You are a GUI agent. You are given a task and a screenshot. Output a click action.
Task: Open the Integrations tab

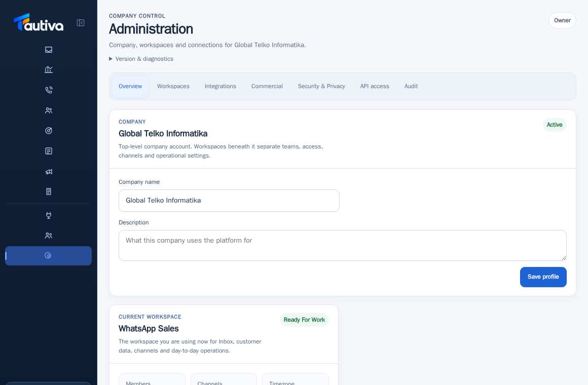tap(220, 86)
